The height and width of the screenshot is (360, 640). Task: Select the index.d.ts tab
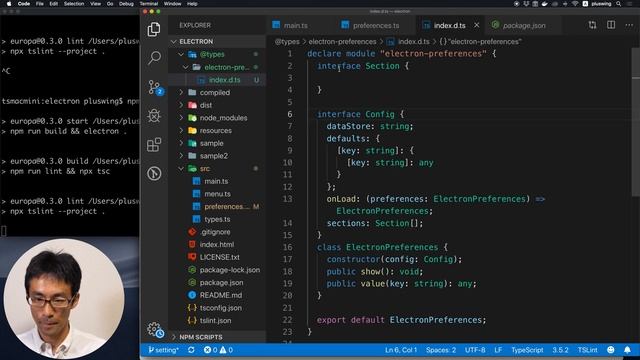click(449, 25)
